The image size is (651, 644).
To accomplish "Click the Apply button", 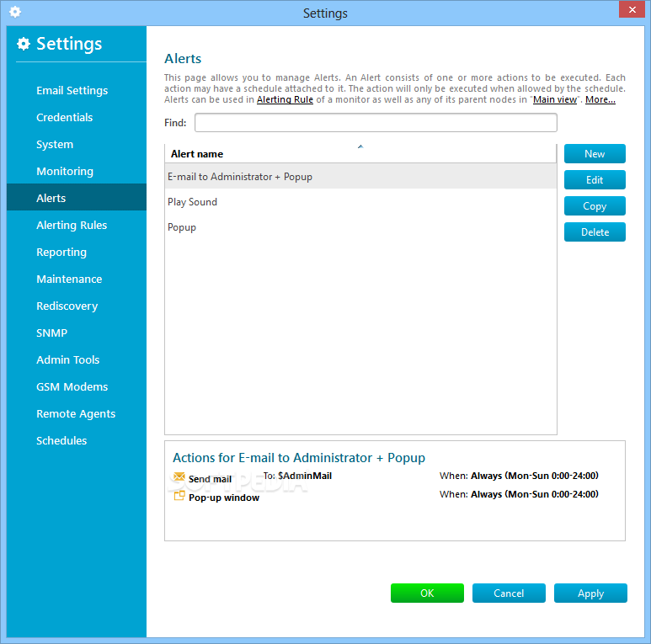I will click(590, 593).
